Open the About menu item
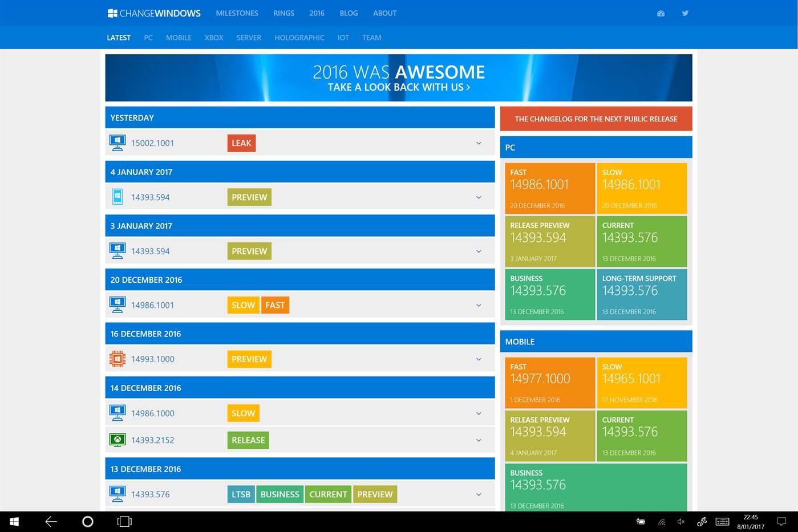Image resolution: width=798 pixels, height=532 pixels. (385, 13)
